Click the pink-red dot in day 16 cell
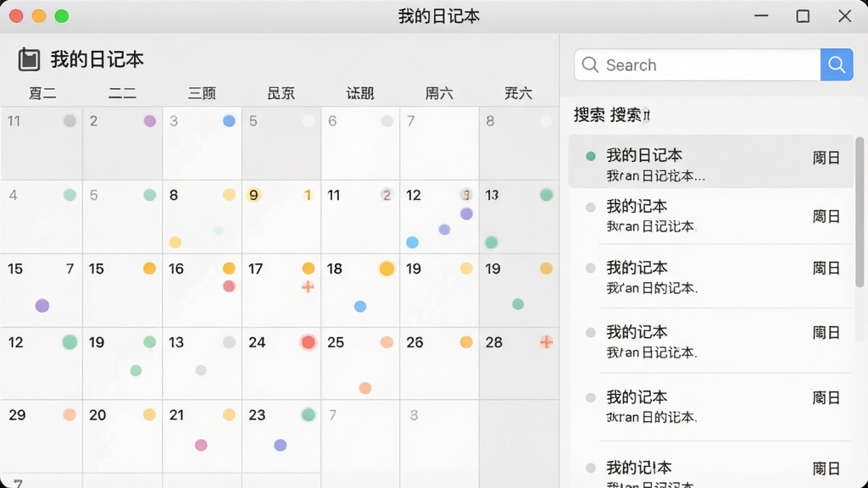 (229, 286)
